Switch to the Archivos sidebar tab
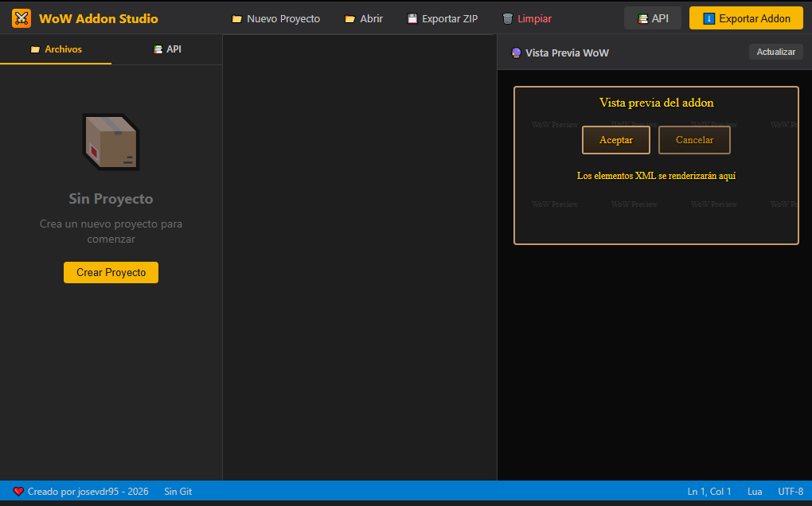This screenshot has width=812, height=506. click(56, 49)
